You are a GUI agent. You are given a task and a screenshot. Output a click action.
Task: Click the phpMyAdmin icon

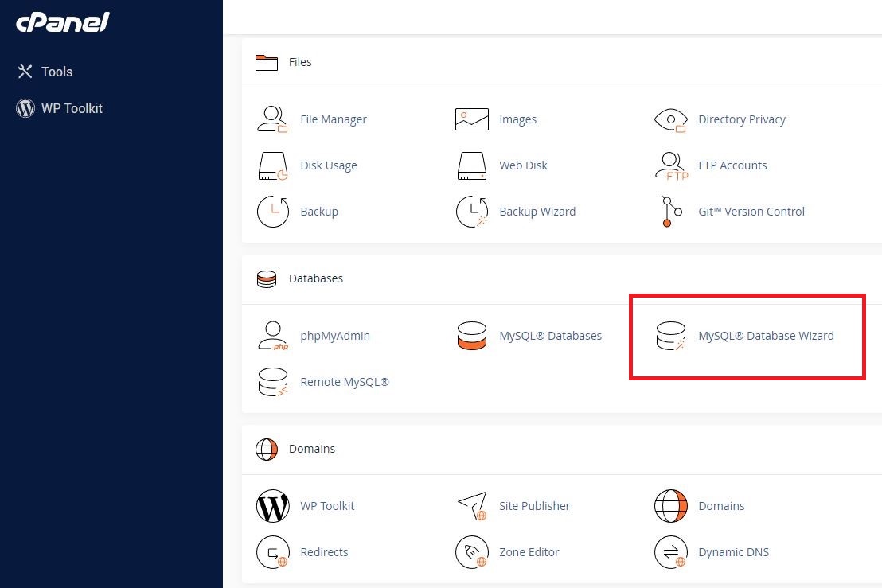[273, 336]
